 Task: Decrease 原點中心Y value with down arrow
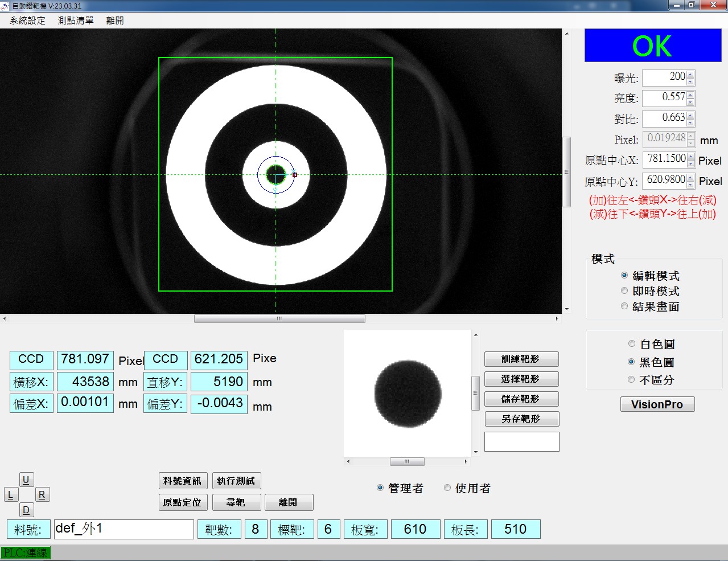tap(691, 185)
